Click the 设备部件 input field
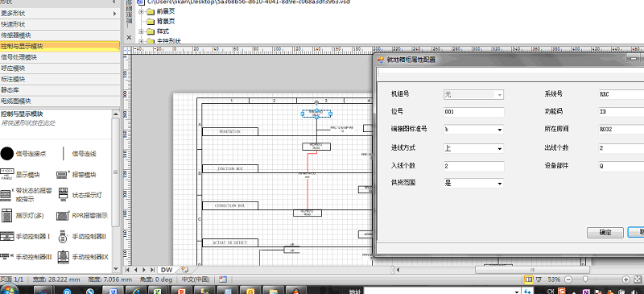The image size is (644, 294). point(621,166)
